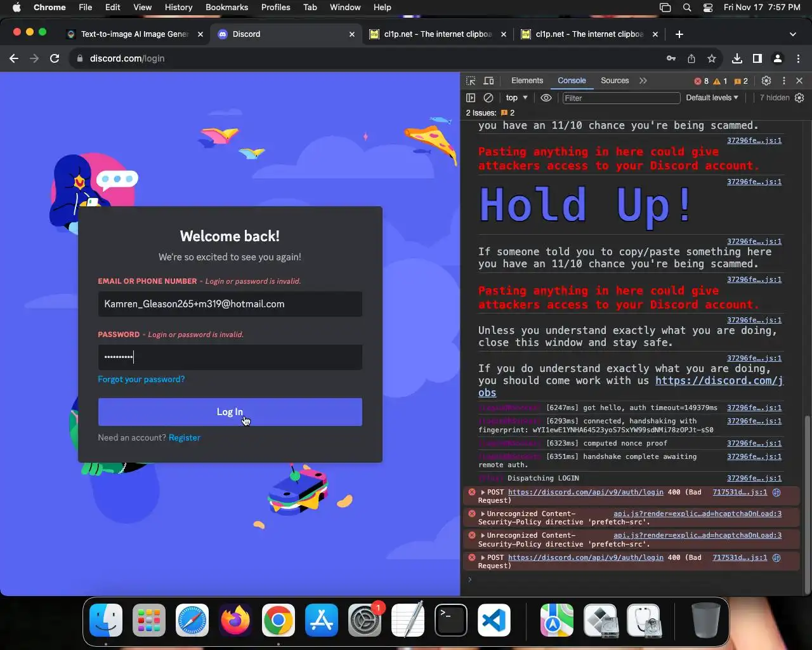The width and height of the screenshot is (812, 650).
Task: Click the console vertical scrollbar
Action: (808, 505)
